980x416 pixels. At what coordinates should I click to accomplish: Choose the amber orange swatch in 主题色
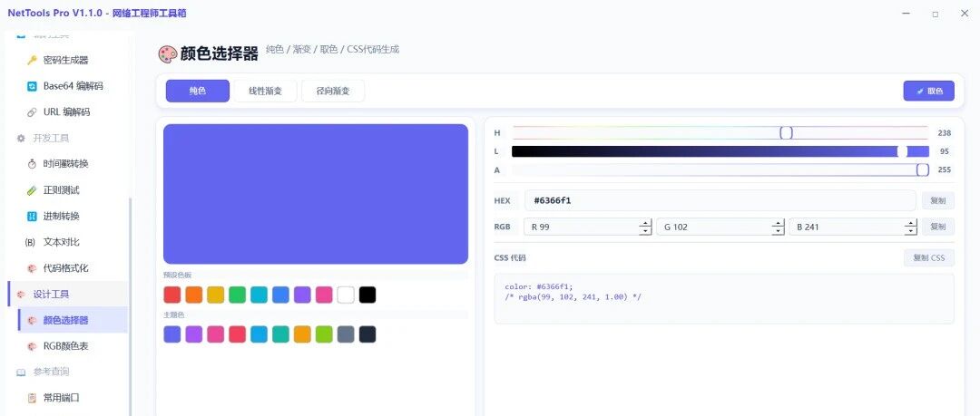coord(302,334)
